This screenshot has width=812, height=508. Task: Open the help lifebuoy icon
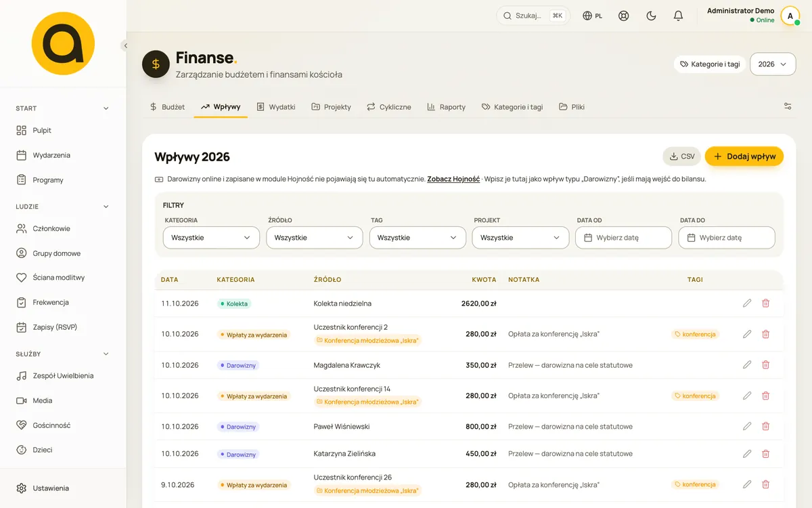click(624, 16)
